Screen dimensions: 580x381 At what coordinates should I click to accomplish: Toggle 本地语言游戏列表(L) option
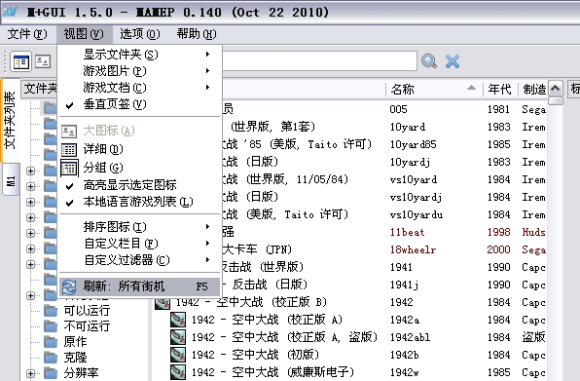pos(140,202)
